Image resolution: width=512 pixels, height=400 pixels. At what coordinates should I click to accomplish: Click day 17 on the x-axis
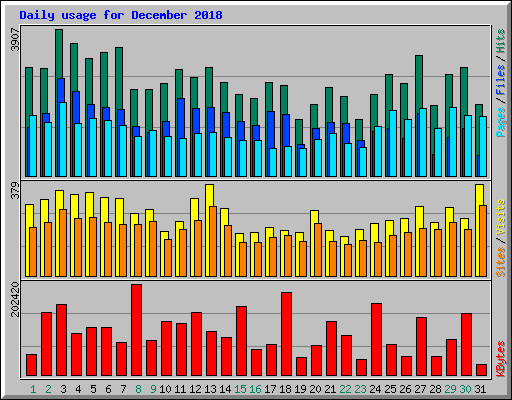(x=270, y=389)
